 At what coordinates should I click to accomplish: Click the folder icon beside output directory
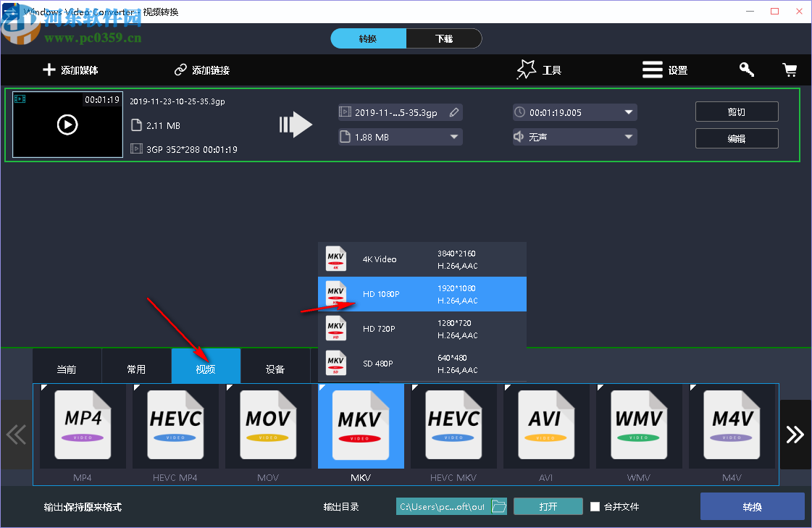(x=499, y=506)
